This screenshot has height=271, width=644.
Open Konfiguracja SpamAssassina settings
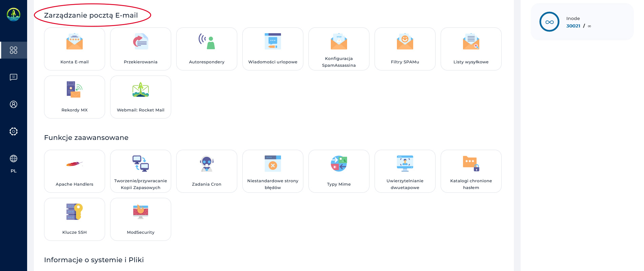tap(339, 49)
